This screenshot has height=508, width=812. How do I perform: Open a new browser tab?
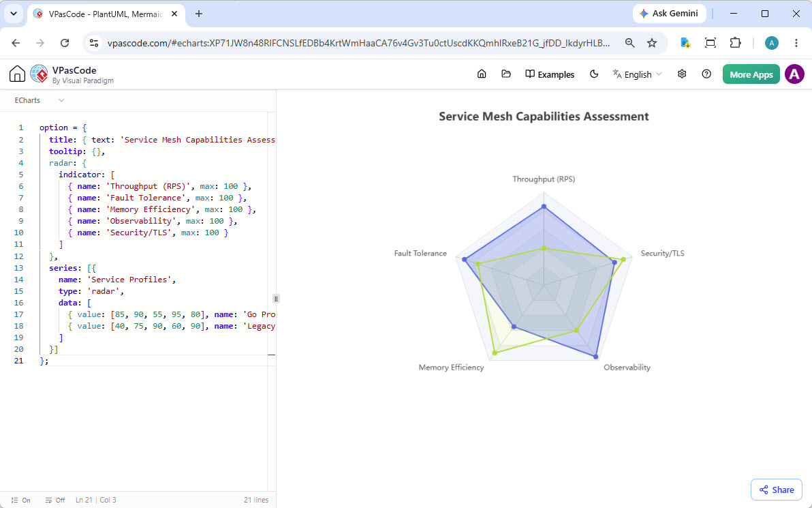coord(199,14)
